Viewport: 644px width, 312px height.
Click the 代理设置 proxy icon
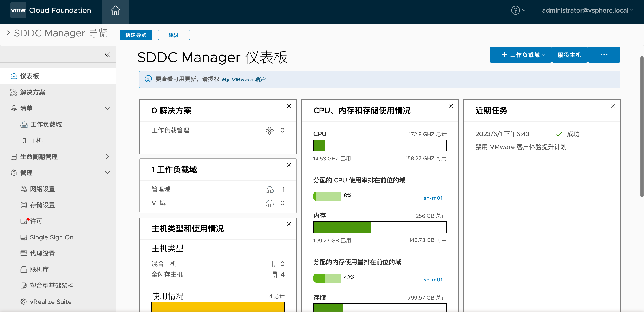point(24,253)
